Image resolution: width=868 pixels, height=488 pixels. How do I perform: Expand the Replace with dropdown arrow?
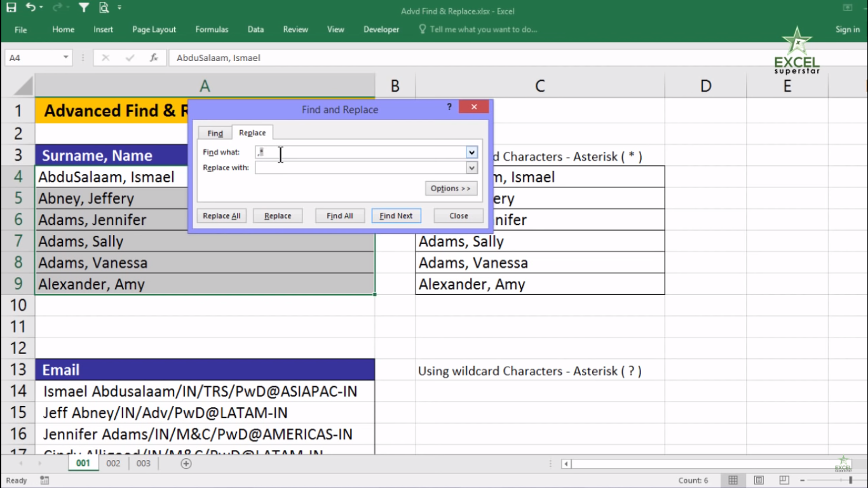(x=471, y=168)
